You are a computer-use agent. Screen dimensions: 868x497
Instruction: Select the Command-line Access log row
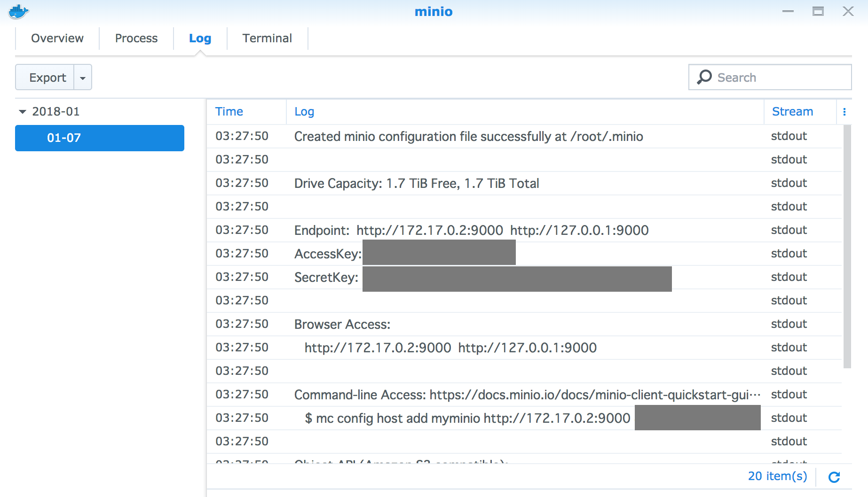coord(524,395)
